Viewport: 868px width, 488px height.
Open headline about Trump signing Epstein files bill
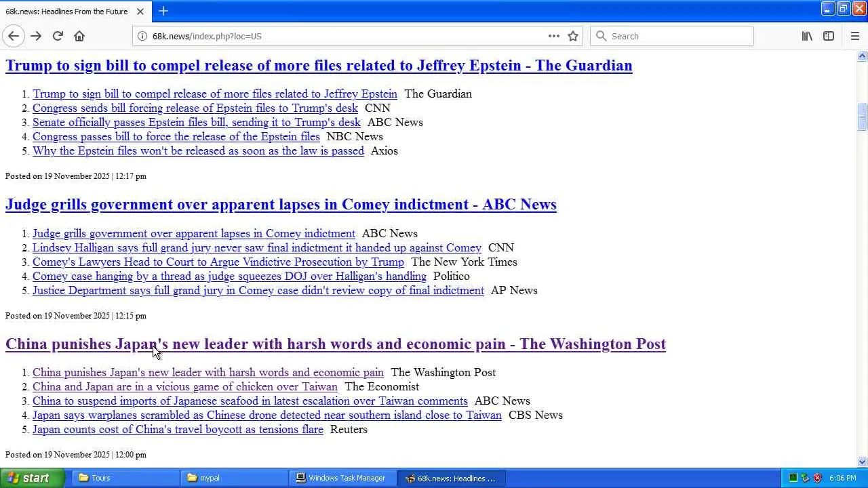319,65
